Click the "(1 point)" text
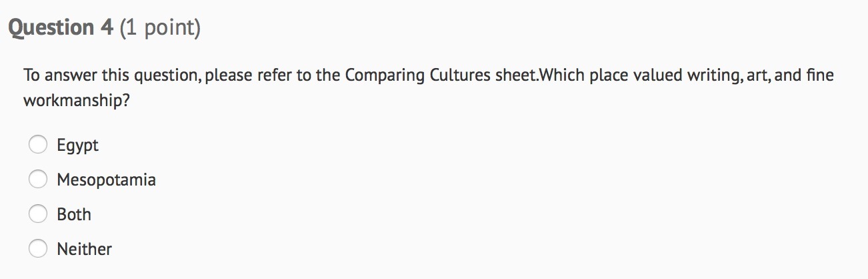 click(160, 28)
